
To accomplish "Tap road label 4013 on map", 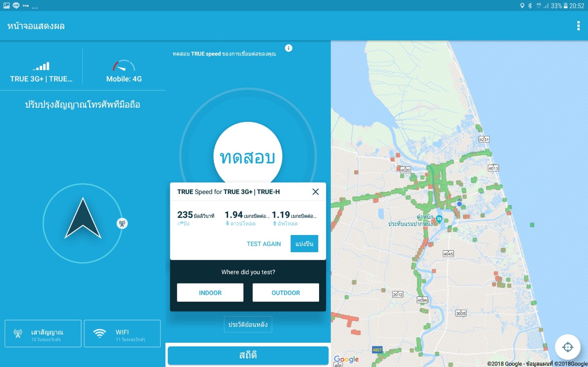I will point(493,168).
